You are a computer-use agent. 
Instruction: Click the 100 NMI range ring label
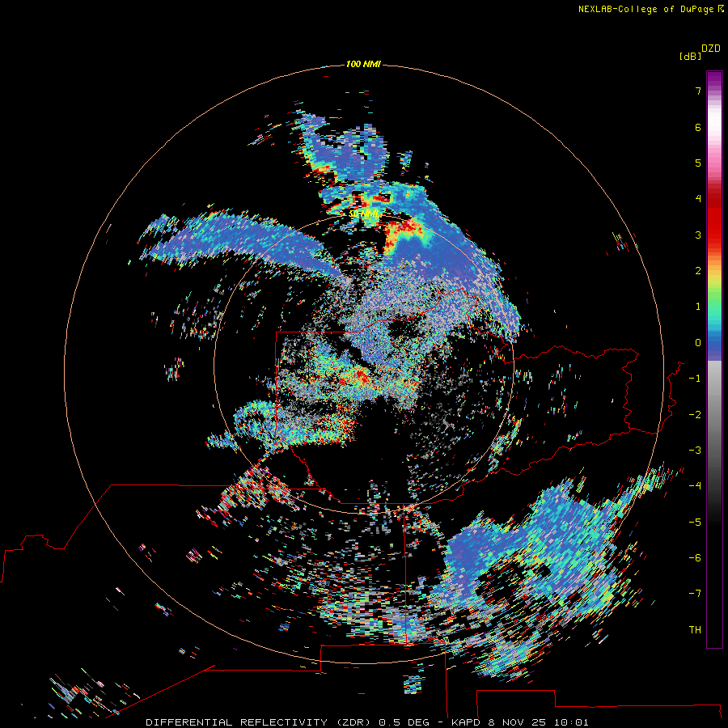click(363, 64)
